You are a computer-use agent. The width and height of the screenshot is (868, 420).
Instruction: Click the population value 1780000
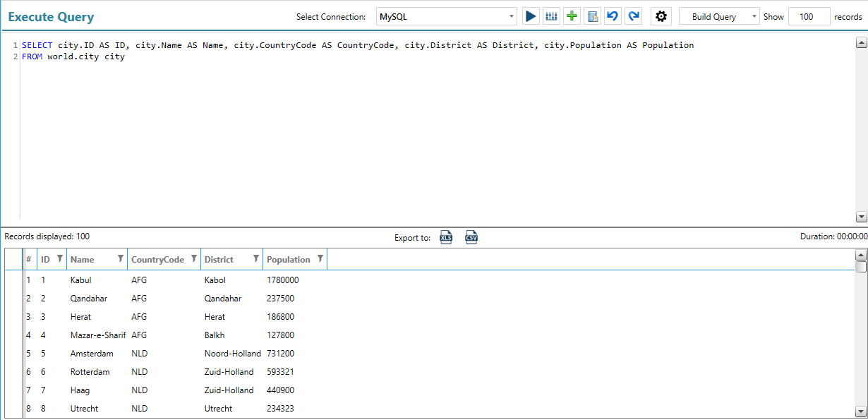(x=283, y=280)
